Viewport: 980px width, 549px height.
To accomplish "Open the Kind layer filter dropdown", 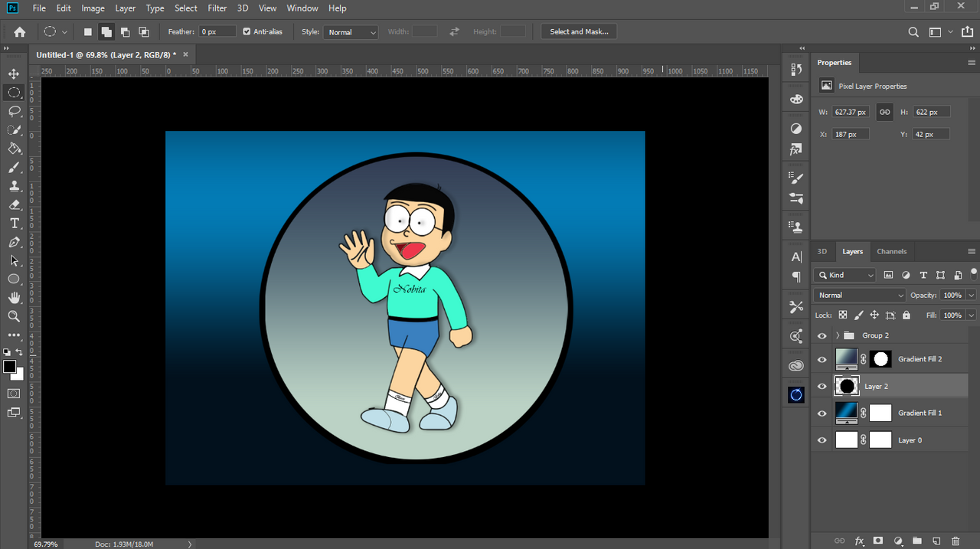I will [846, 275].
